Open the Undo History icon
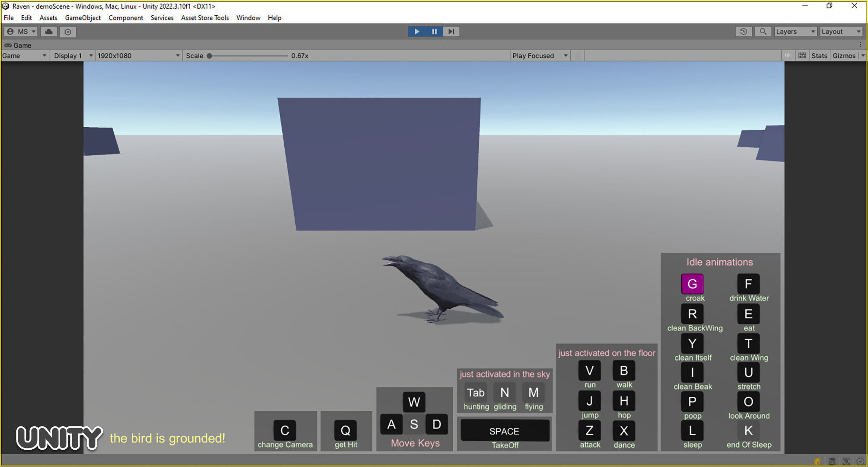 click(743, 32)
